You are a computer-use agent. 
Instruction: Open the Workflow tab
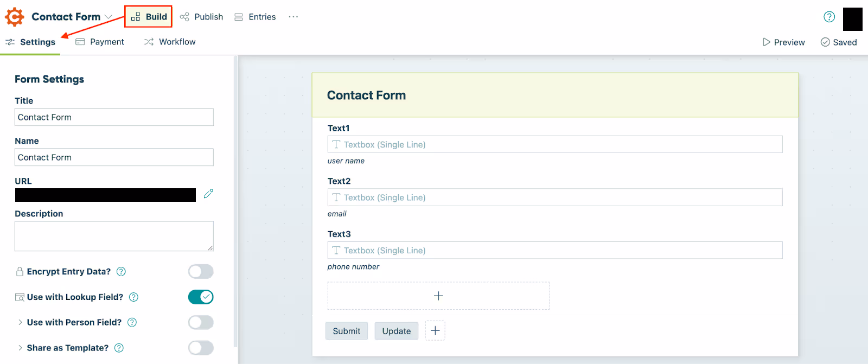coord(170,42)
